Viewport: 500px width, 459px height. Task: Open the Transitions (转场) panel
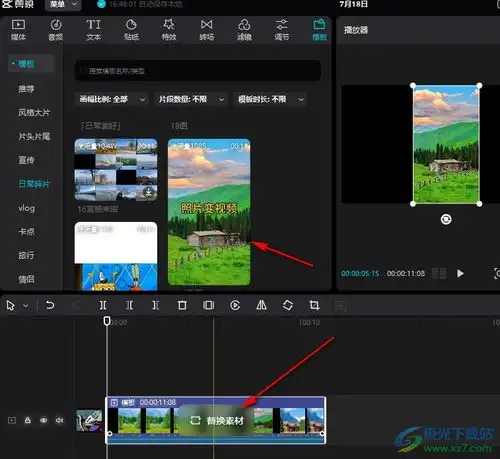(x=206, y=30)
